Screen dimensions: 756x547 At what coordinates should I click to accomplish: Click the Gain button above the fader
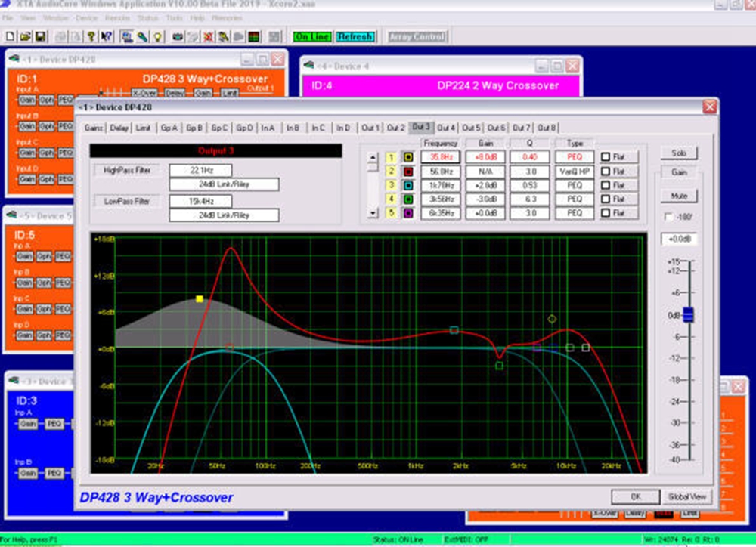[x=679, y=172]
